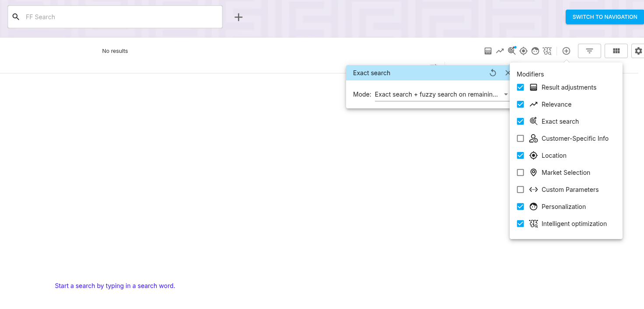
Task: Open Personalization face icon in toolbar
Action: (x=535, y=51)
